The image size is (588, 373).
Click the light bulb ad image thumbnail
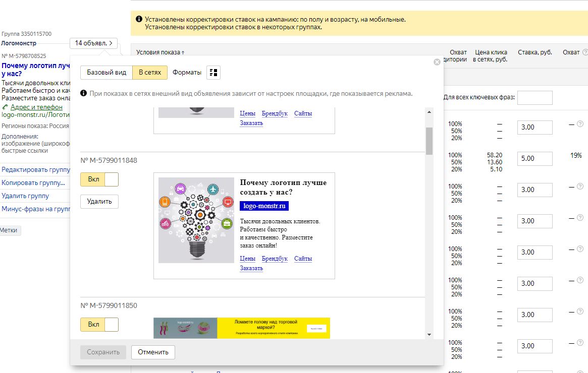point(196,220)
